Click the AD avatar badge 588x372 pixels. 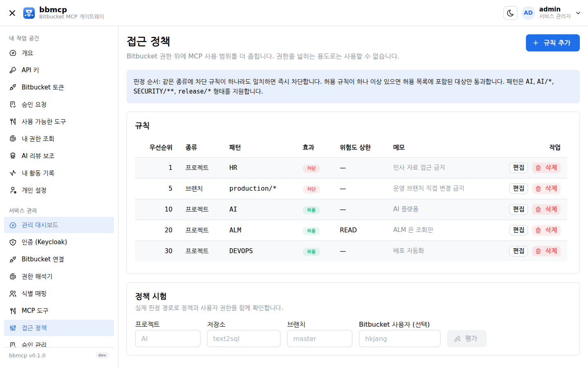[x=528, y=13]
